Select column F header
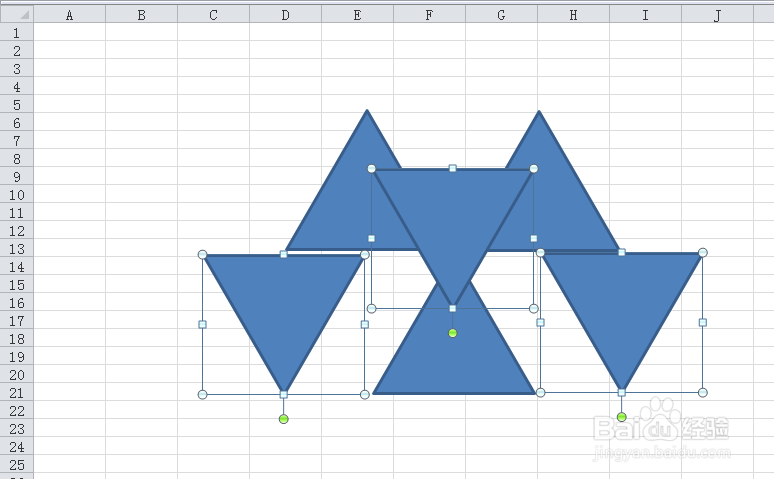This screenshot has height=479, width=774. pos(429,15)
